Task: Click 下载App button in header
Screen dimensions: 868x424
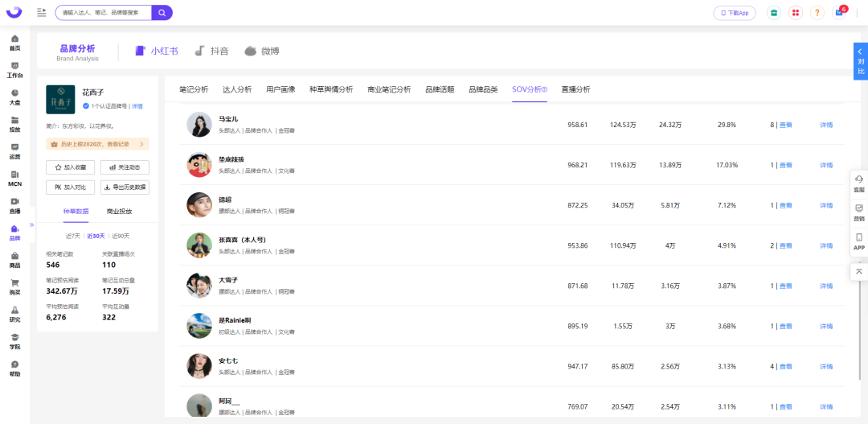Action: tap(735, 13)
